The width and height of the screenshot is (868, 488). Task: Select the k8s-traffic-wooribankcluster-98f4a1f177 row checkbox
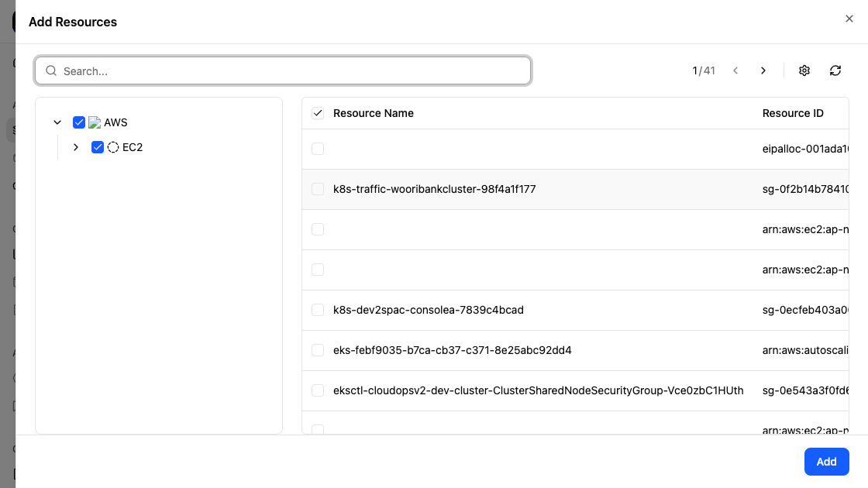[318, 189]
